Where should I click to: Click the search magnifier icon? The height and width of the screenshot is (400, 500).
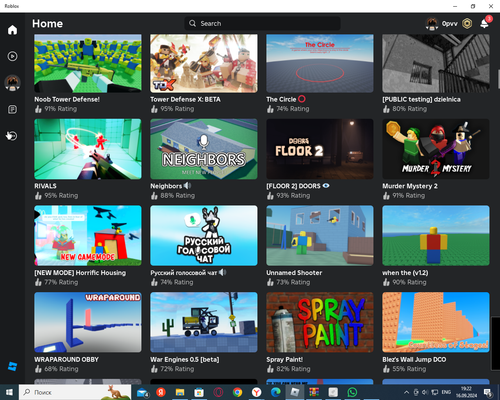pos(192,23)
